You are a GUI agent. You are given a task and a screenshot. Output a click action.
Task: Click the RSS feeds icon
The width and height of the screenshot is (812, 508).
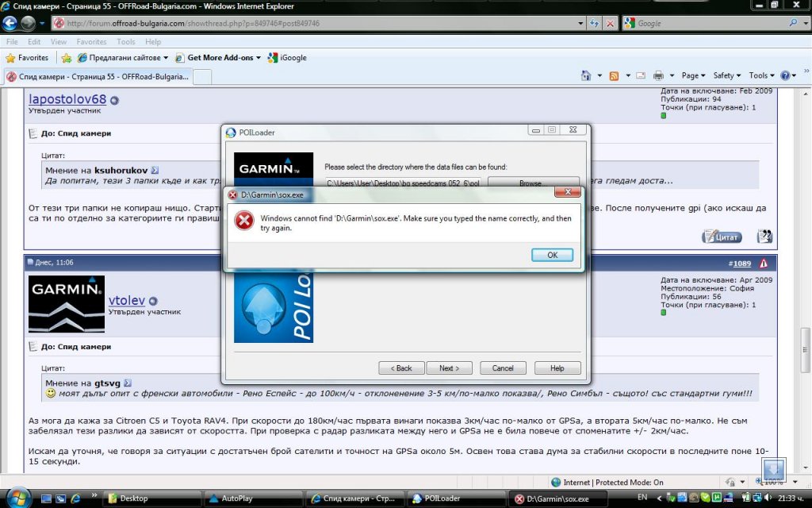[x=615, y=75]
